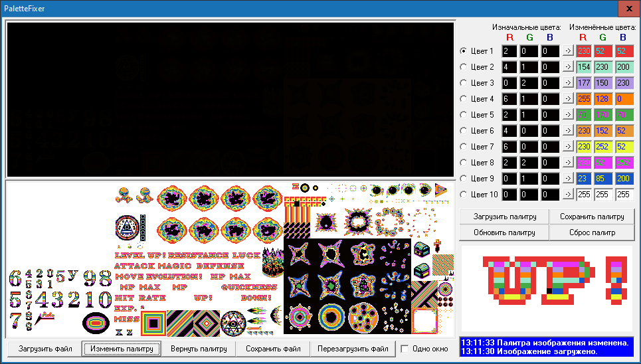
Task: Click the arrow button for Цвет 8
Action: coord(568,163)
